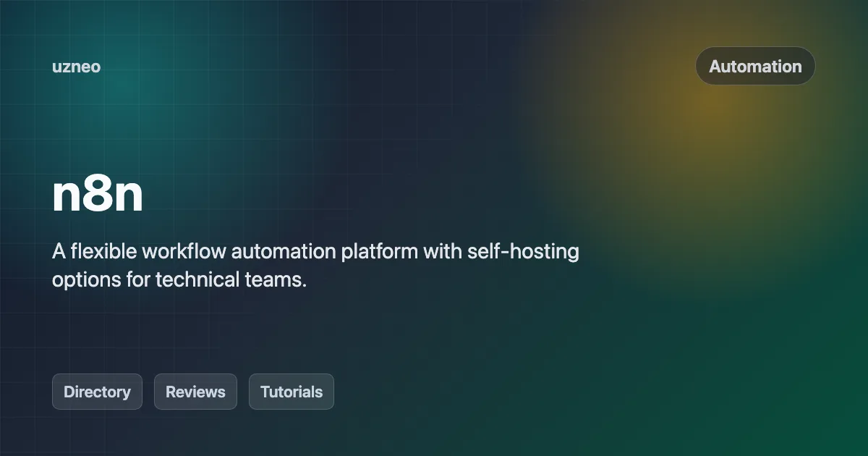Click the letter "A" starting the description
This screenshot has width=868, height=456.
[x=59, y=252]
